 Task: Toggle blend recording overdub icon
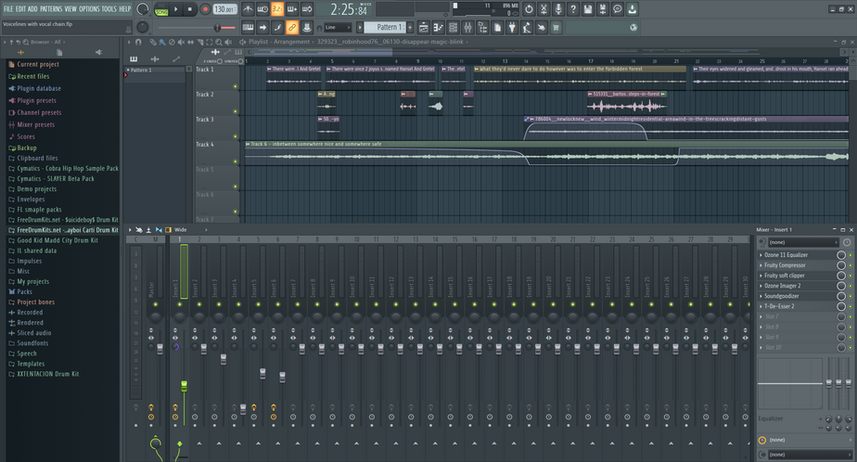tap(292, 9)
